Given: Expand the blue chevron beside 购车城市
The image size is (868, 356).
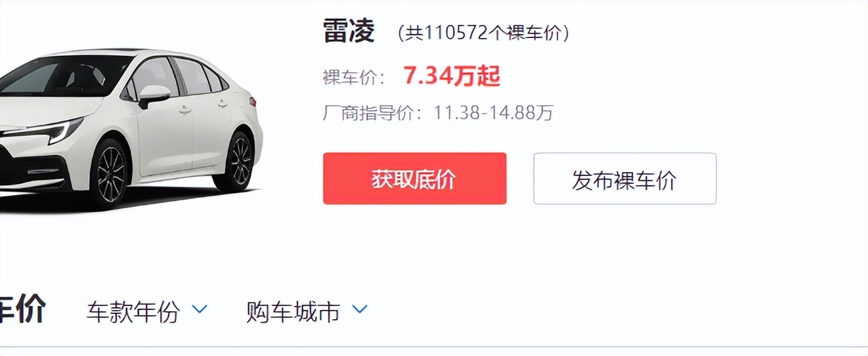Looking at the screenshot, I should (360, 308).
